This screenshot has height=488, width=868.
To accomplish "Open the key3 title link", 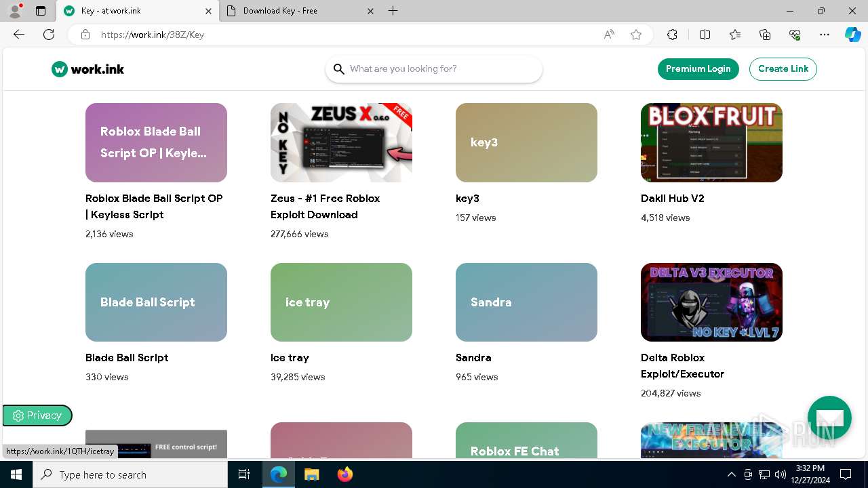I will (x=467, y=199).
